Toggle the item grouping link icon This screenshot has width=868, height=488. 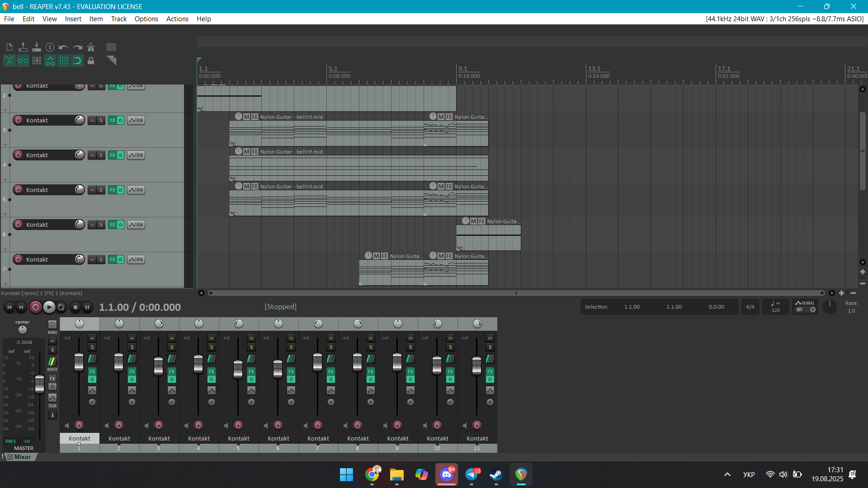pyautogui.click(x=23, y=61)
